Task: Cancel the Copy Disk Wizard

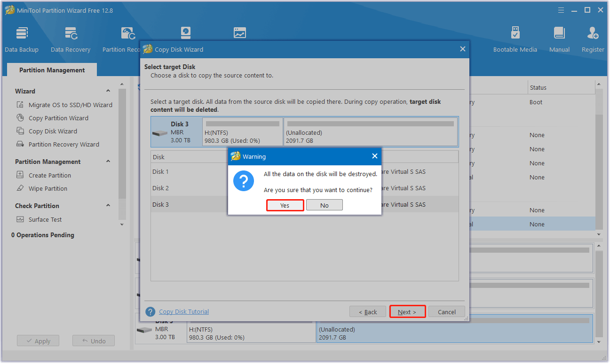Action: pos(447,312)
